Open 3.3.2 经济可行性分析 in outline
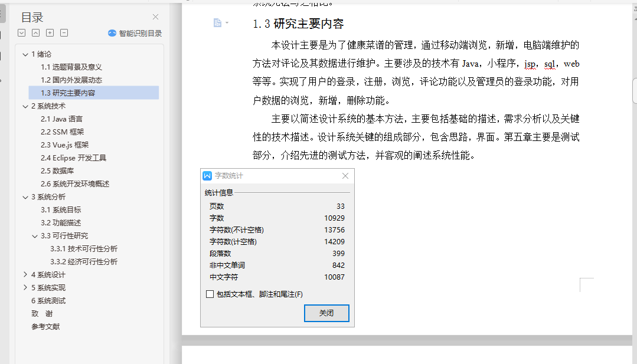 [x=84, y=262]
